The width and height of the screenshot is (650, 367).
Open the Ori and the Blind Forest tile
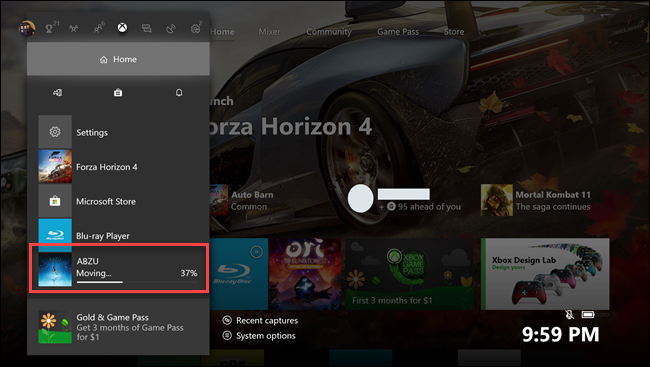[305, 274]
